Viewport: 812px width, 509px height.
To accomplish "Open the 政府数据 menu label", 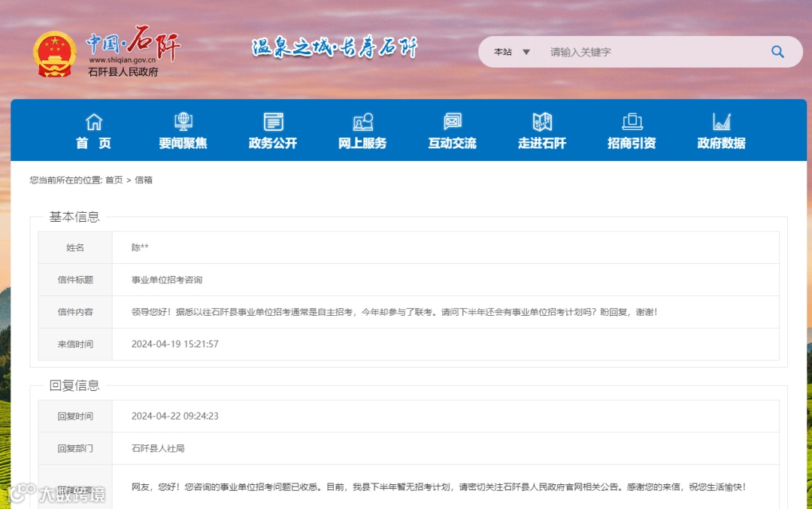I will 721,144.
